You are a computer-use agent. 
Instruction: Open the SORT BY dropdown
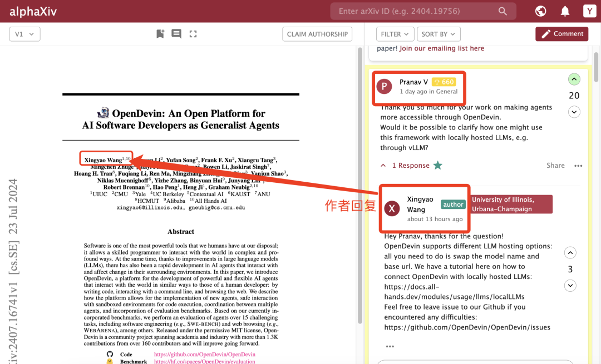coord(439,34)
